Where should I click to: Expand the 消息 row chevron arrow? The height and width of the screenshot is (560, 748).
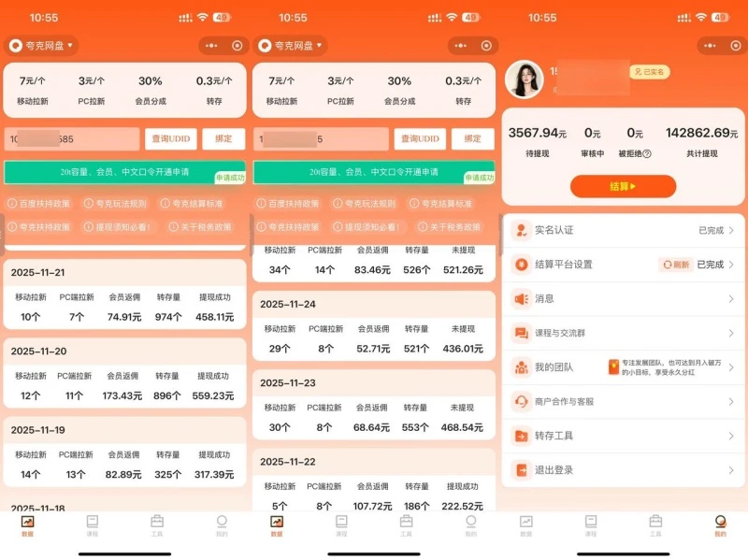point(731,299)
